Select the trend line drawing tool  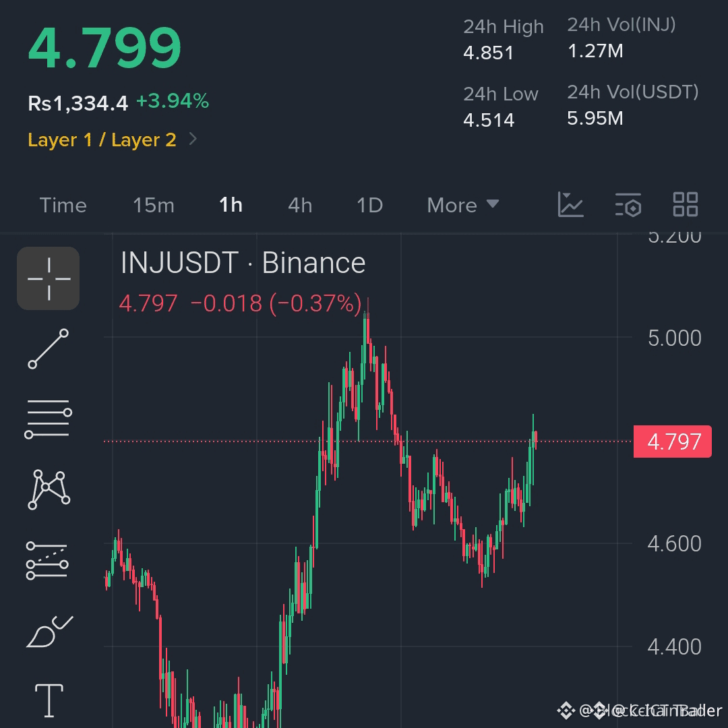[x=49, y=348]
